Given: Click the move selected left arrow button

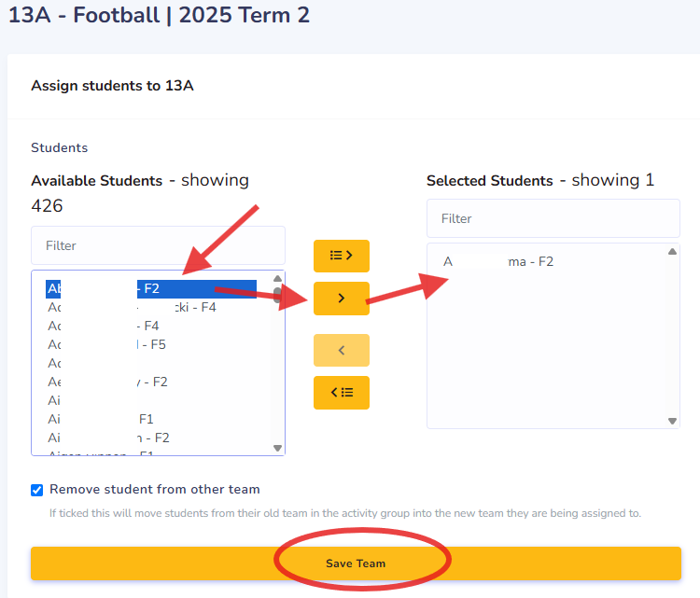Looking at the screenshot, I should pyautogui.click(x=341, y=350).
